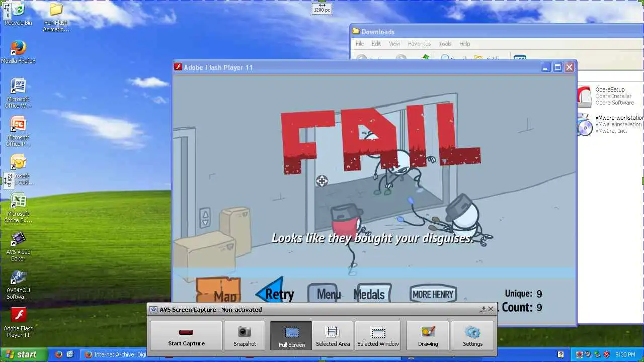The width and height of the screenshot is (644, 362).
Task: Launch Firefox from the quick launch bar
Action: (58, 354)
